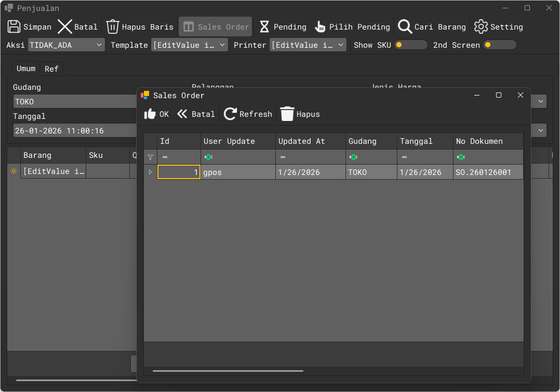Viewport: 560px width, 392px height.
Task: Expand the Printer dropdown list
Action: point(308,45)
